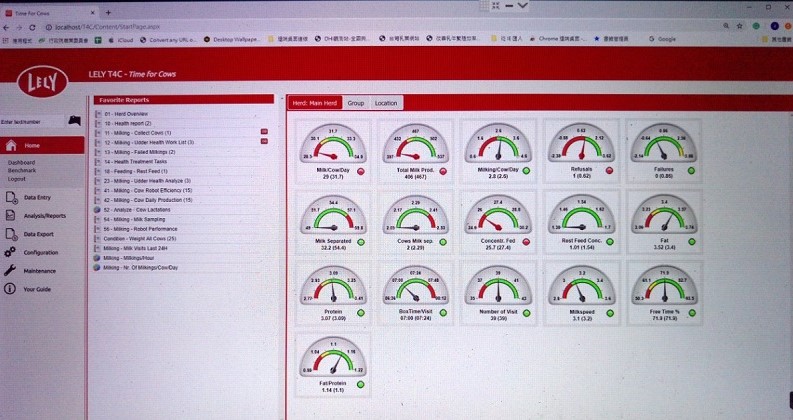Open 42 - Milking - Cow Daily Production (15)
Image resolution: width=793 pixels, height=420 pixels.
point(148,200)
